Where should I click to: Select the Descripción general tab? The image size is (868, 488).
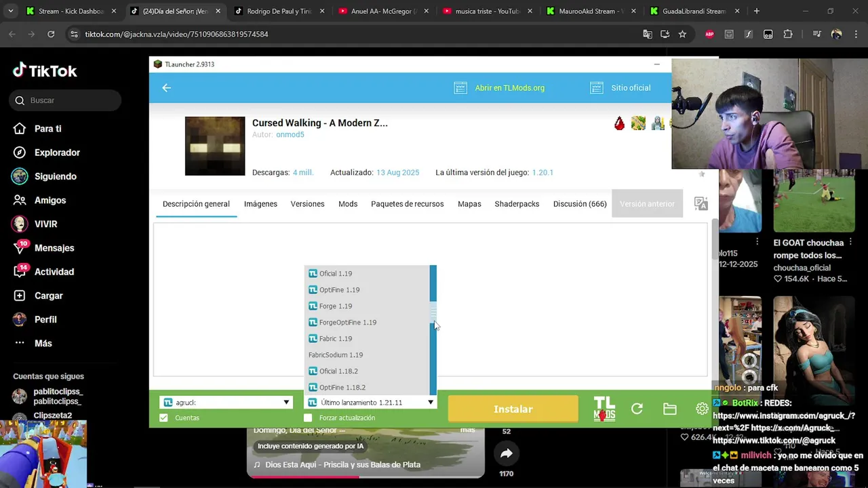click(x=196, y=204)
